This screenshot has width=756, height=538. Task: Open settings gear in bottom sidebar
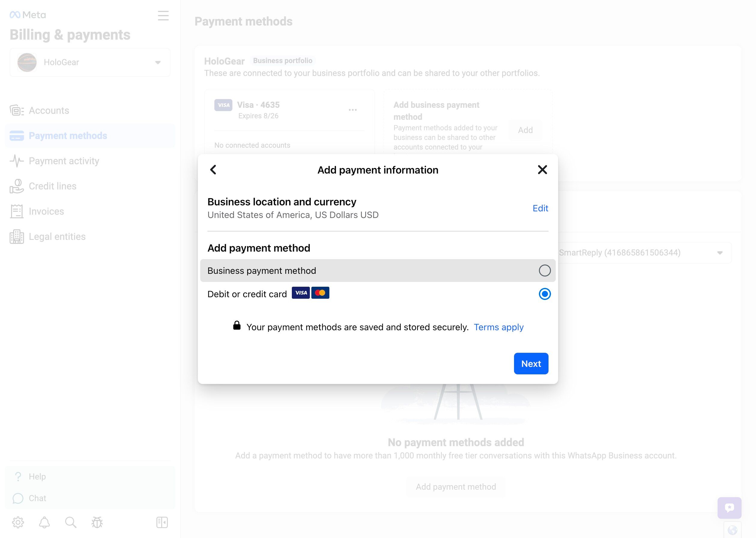(x=18, y=522)
